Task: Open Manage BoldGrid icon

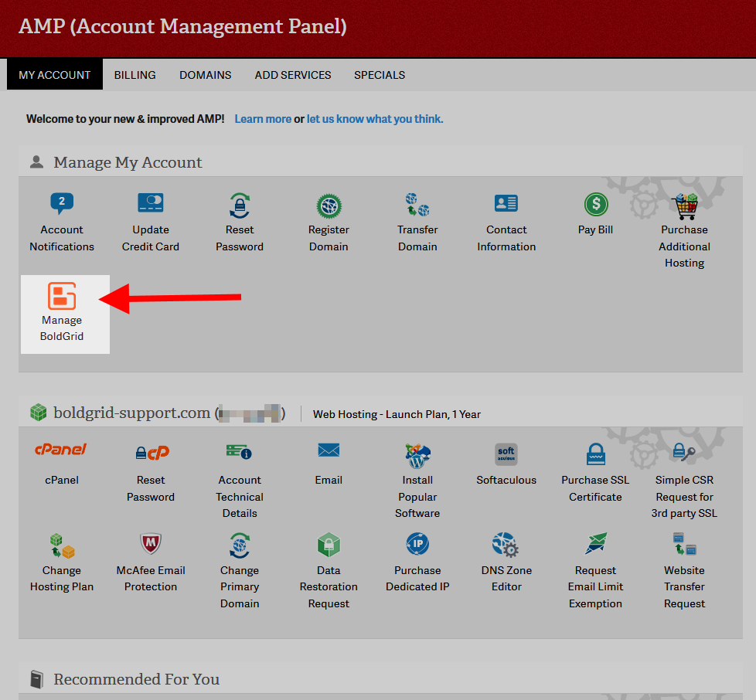Action: [62, 297]
